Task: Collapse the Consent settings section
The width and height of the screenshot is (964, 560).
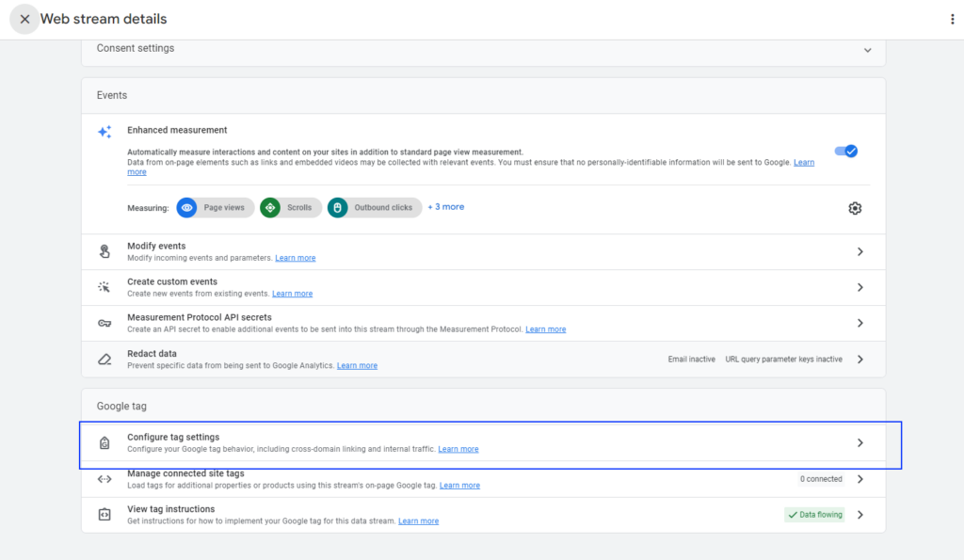Action: 867,50
